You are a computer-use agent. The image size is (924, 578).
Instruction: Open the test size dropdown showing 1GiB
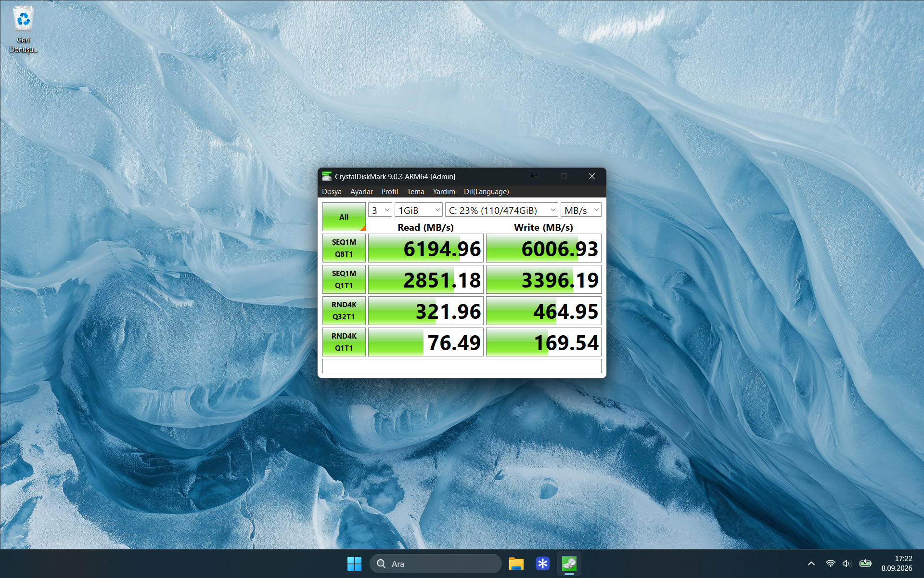(x=419, y=210)
